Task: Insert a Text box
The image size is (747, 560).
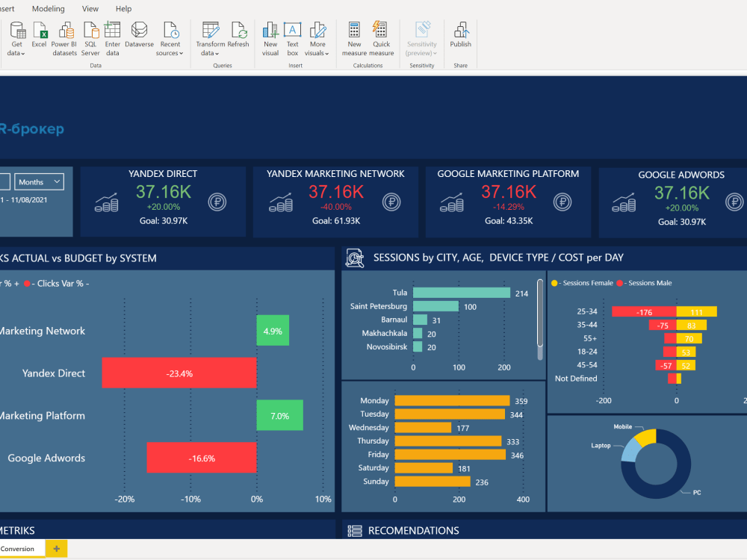Action: (x=293, y=39)
